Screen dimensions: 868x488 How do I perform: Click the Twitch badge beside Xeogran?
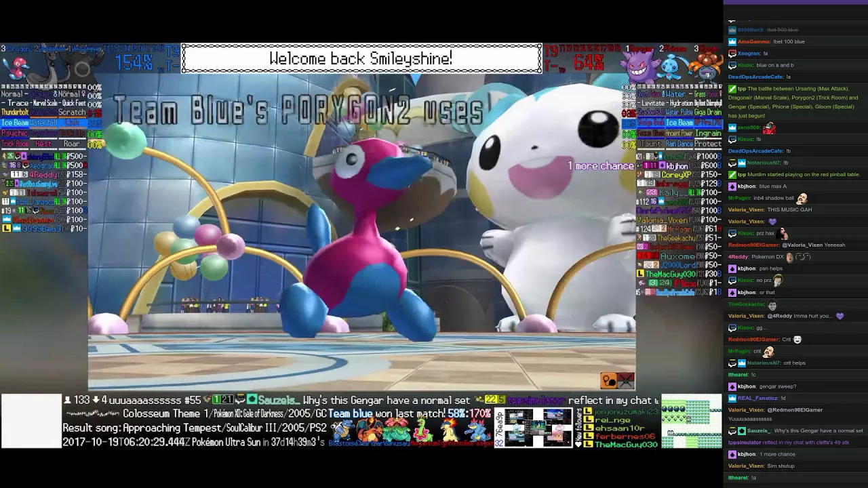732,54
